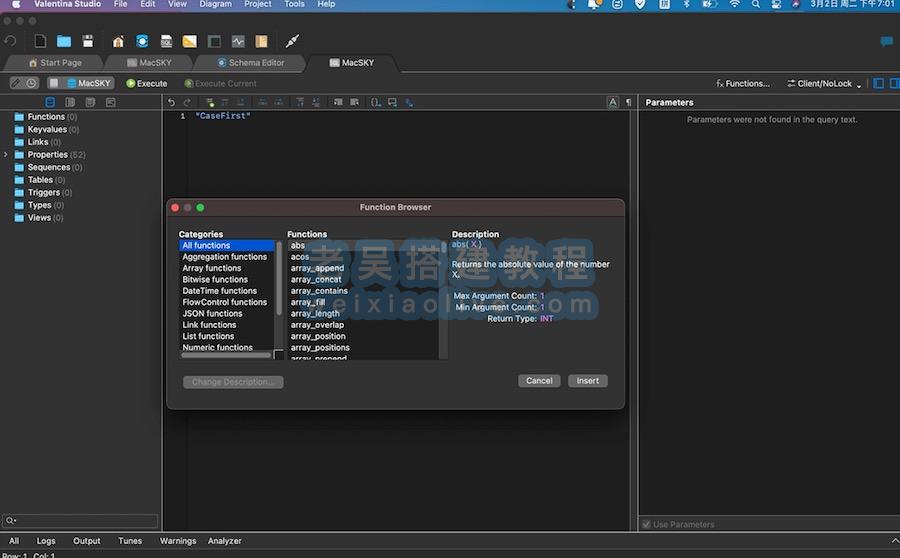Undo the last edit in SQL editor

172,102
